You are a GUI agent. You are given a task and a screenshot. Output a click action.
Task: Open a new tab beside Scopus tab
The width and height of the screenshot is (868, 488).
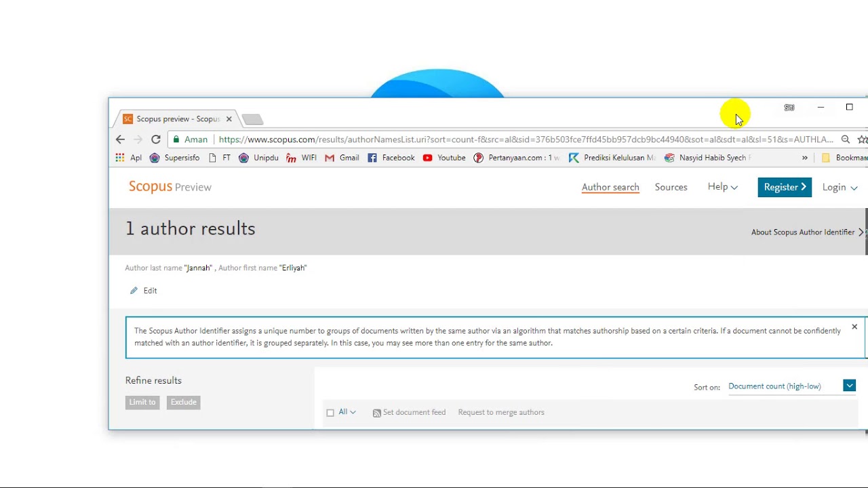(x=252, y=119)
